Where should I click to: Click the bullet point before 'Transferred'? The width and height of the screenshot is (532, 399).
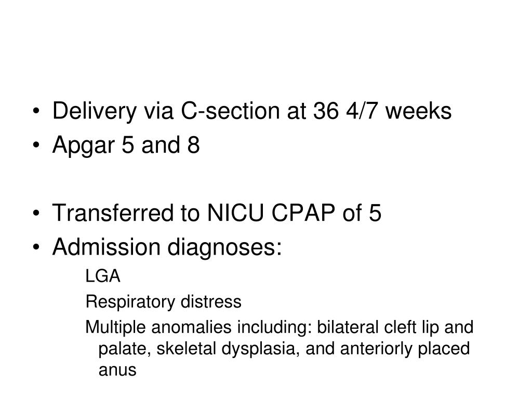(x=36, y=213)
